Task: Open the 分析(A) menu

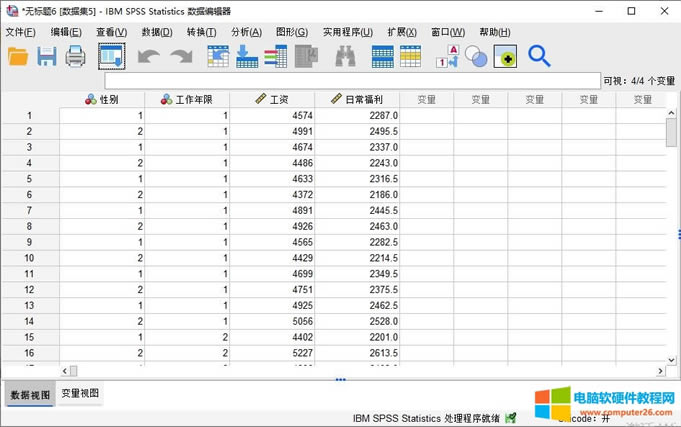Action: [246, 32]
